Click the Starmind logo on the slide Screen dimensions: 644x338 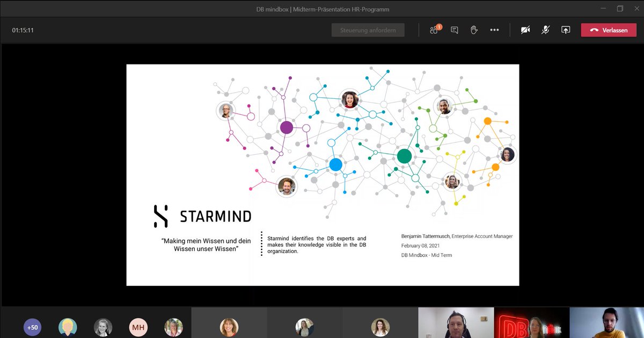coord(202,216)
